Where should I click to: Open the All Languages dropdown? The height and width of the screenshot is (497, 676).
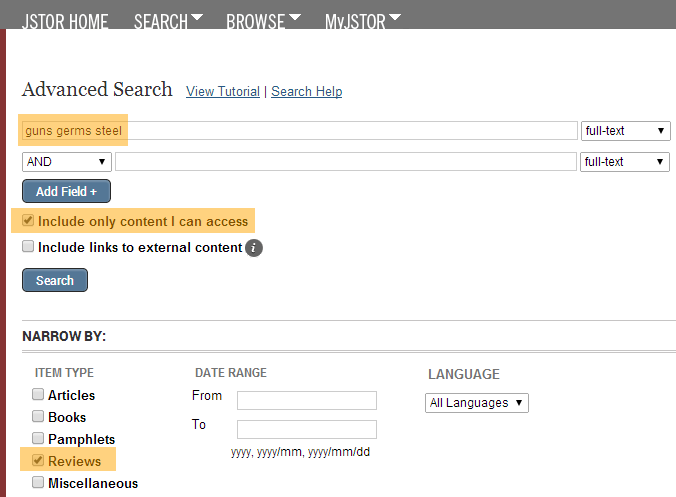pyautogui.click(x=477, y=403)
